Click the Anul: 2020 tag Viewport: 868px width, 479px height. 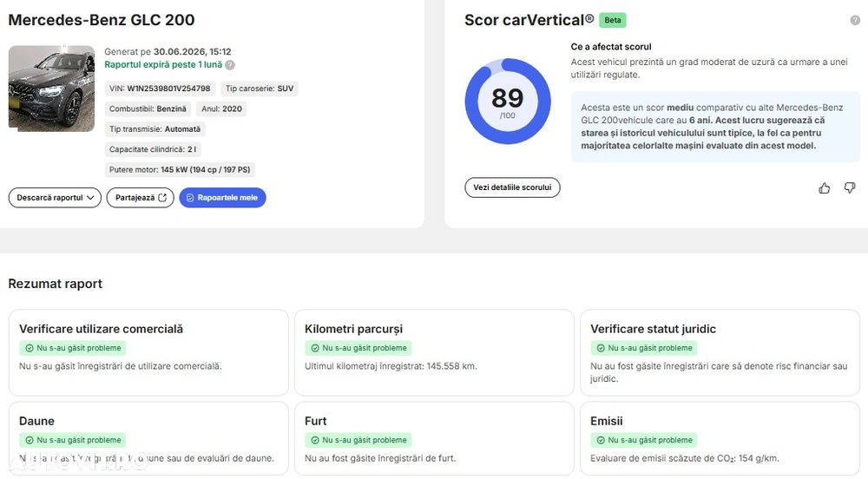[x=221, y=109]
